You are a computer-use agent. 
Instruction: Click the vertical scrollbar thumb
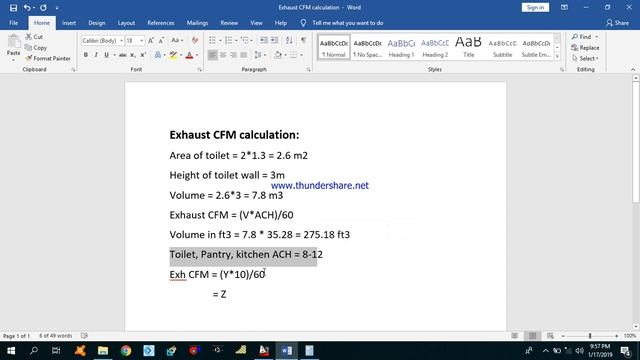click(636, 142)
